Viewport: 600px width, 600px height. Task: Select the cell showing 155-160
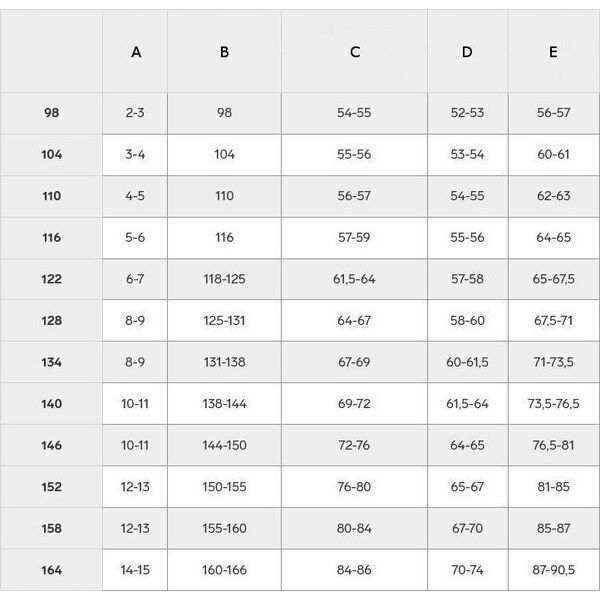[224, 529]
